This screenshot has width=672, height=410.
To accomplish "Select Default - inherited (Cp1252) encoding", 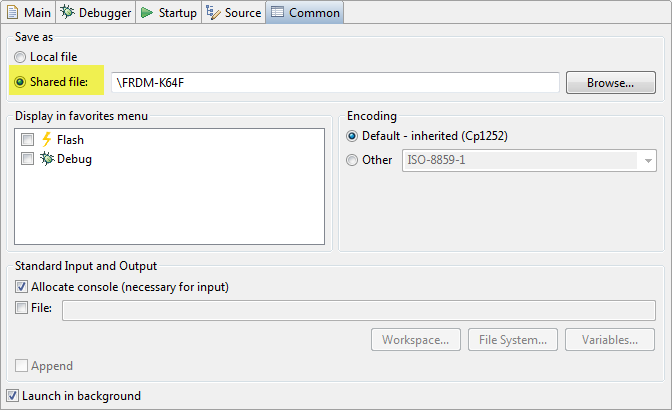I will (351, 136).
